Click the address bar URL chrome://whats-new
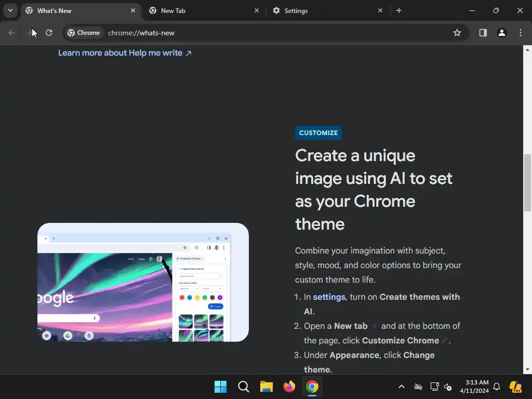Viewport: 532px width, 399px height. (141, 33)
